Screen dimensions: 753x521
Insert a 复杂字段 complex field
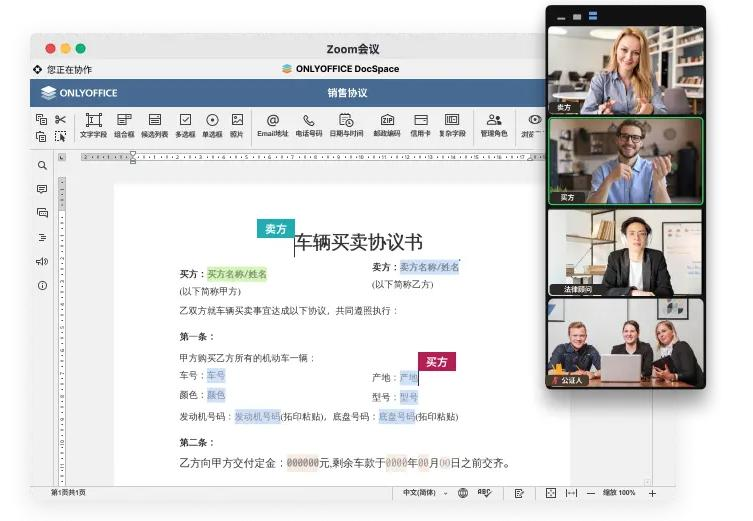[x=452, y=125]
